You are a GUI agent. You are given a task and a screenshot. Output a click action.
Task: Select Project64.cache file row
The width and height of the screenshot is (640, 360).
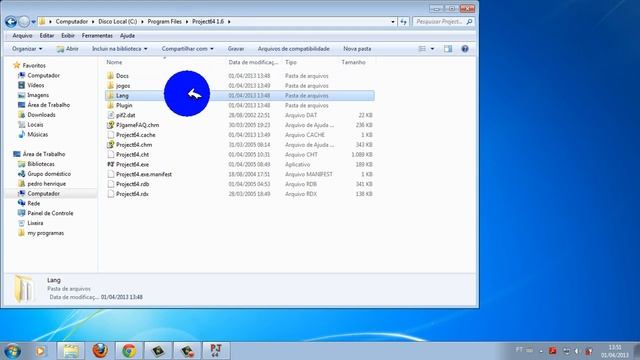pos(240,135)
